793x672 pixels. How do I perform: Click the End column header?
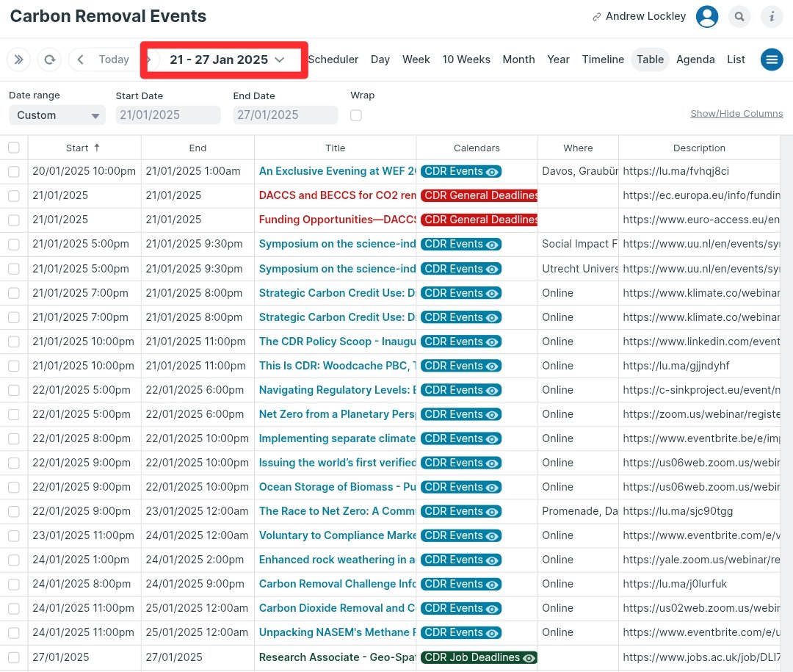click(x=198, y=148)
